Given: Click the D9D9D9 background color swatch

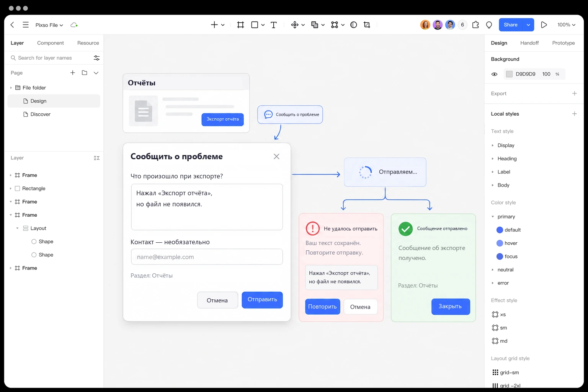Looking at the screenshot, I should [509, 74].
